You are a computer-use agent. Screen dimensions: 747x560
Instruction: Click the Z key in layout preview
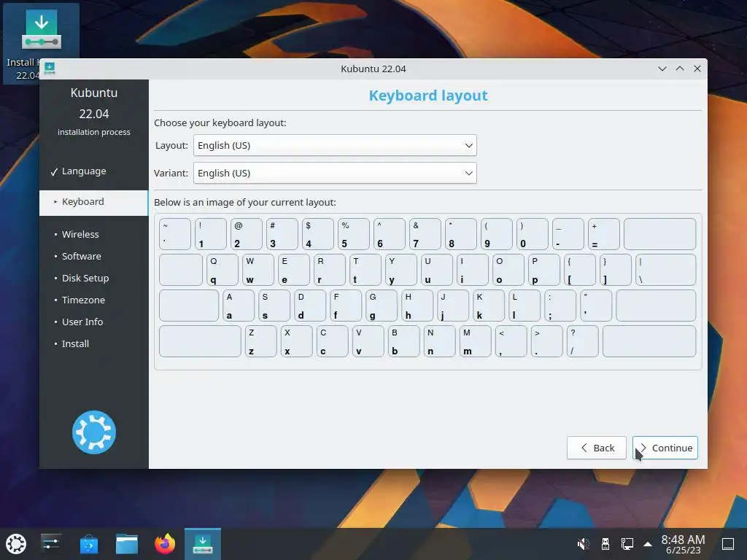click(x=261, y=341)
